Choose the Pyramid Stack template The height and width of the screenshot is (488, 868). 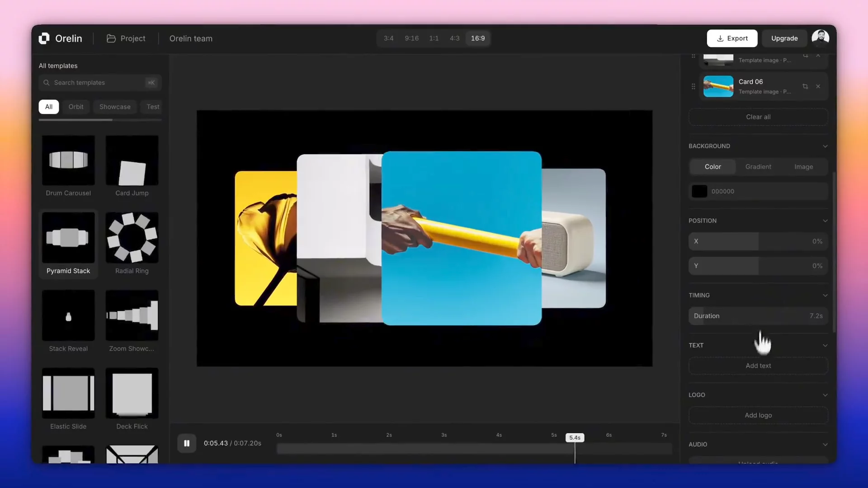click(68, 244)
